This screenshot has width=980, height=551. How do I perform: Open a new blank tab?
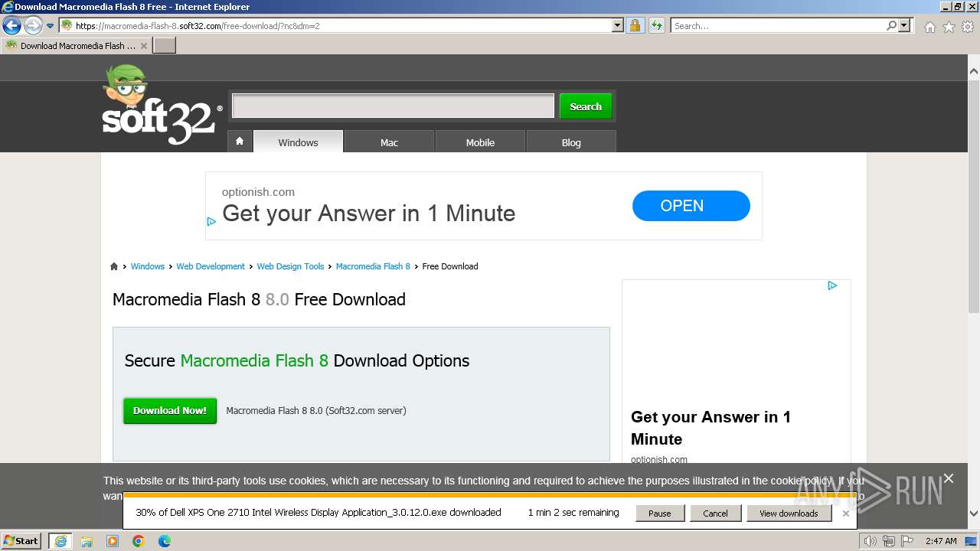point(165,46)
